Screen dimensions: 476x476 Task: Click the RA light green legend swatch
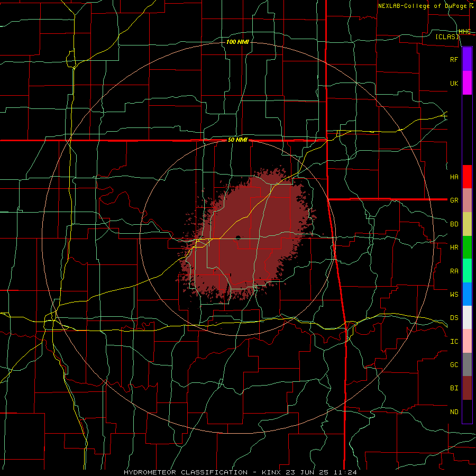click(467, 271)
